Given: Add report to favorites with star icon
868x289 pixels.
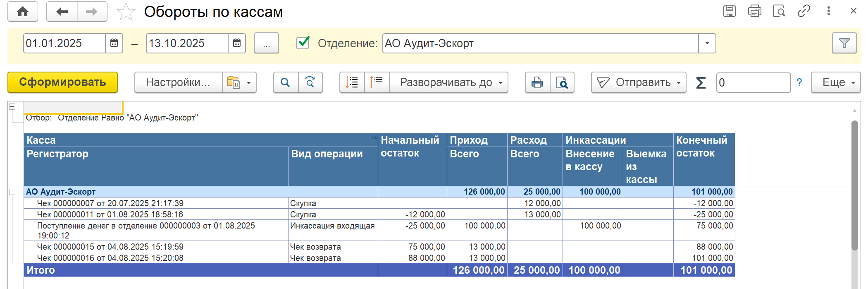Looking at the screenshot, I should [126, 12].
